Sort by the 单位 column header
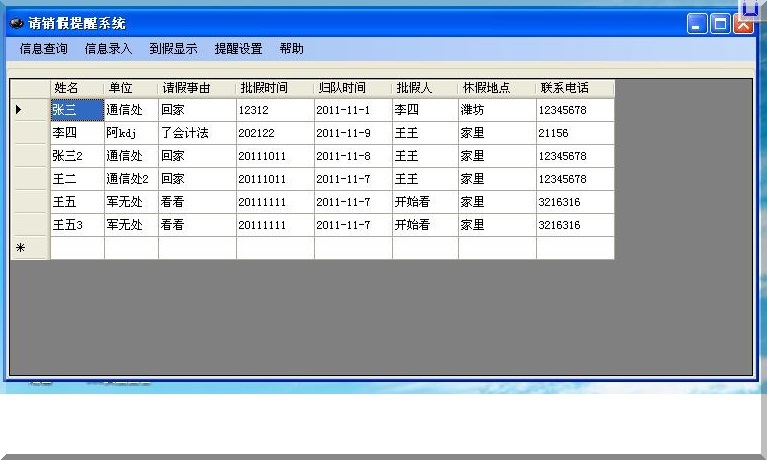 pos(131,88)
